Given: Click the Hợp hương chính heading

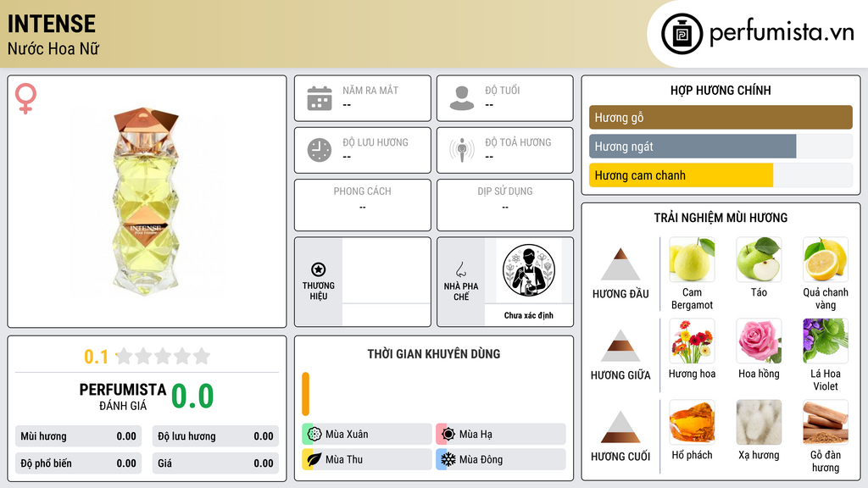Looking at the screenshot, I should (721, 90).
